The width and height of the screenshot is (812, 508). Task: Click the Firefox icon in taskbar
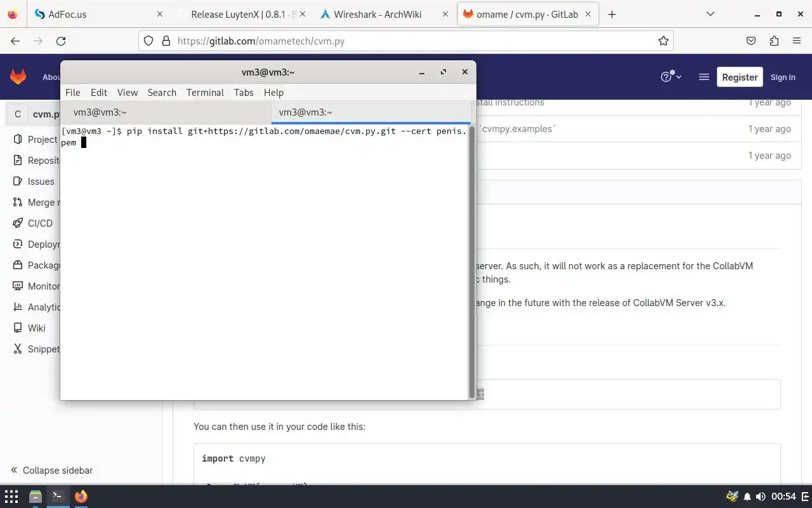coord(81,496)
